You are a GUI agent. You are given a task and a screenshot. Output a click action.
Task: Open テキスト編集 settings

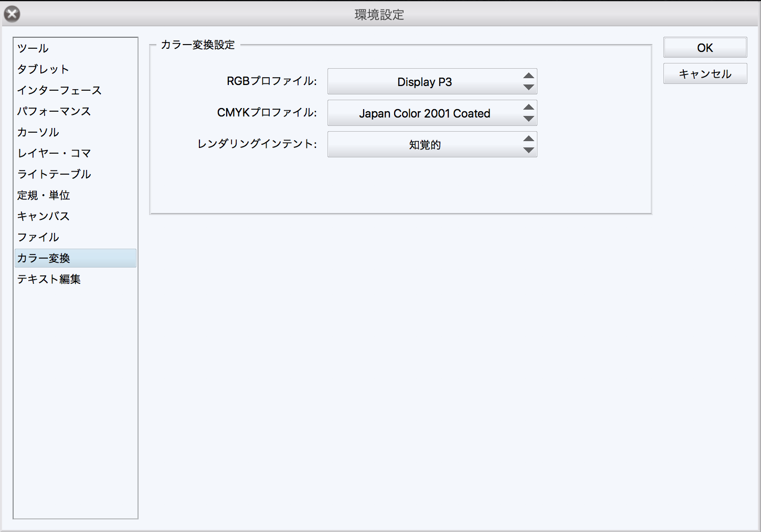pos(76,279)
